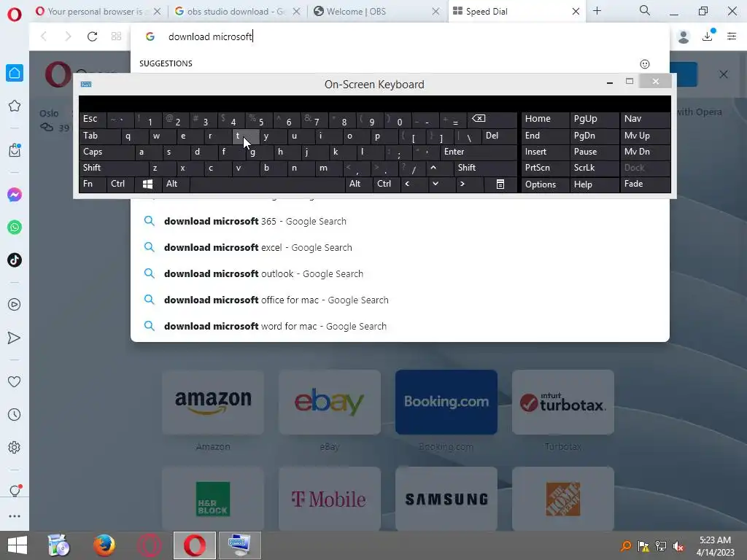Click the PrtScn key on On-Screen Keyboard
The height and width of the screenshot is (560, 747).
[545, 168]
